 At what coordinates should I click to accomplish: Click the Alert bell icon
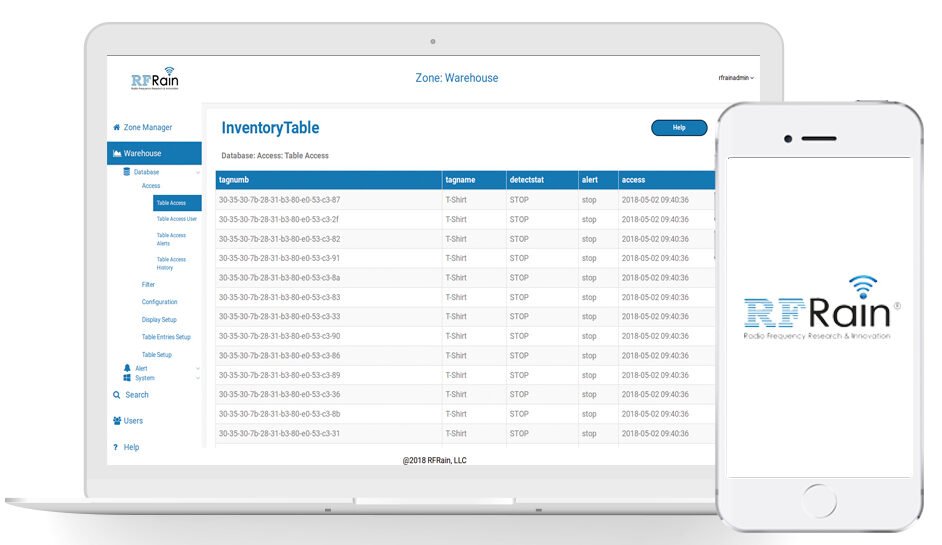[x=127, y=368]
